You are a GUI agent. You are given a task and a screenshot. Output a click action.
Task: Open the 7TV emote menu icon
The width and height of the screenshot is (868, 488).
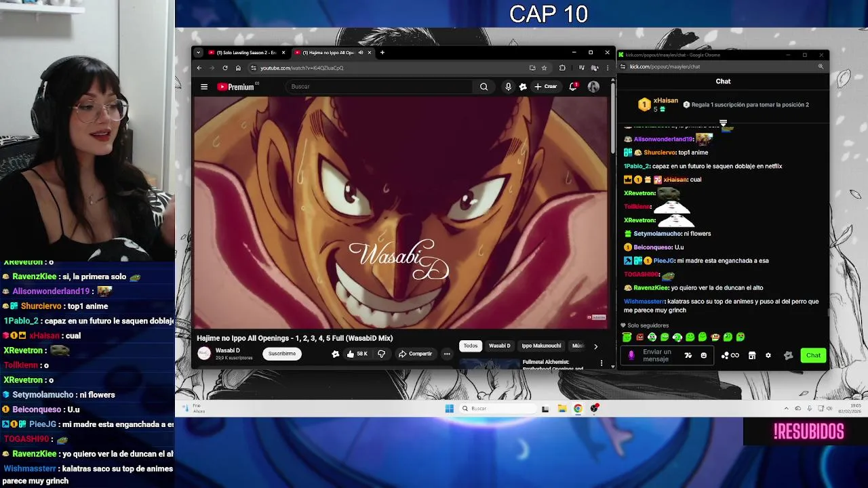[688, 356]
